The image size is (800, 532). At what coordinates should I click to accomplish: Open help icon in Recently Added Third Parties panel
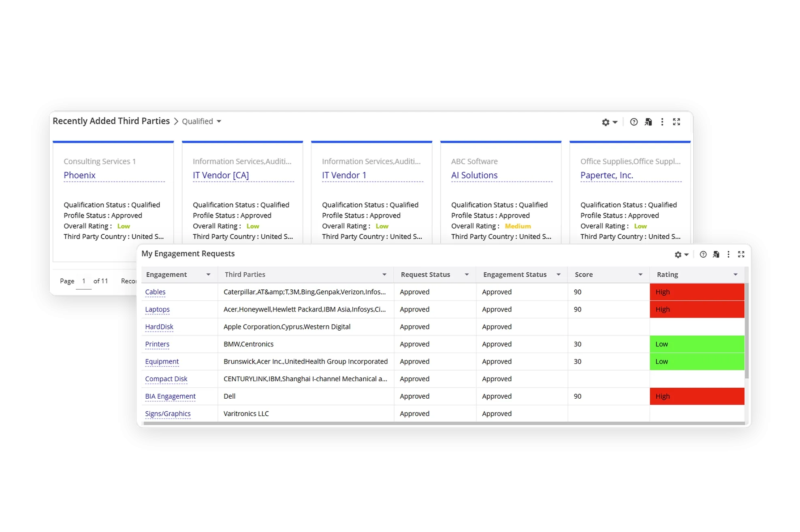(634, 122)
